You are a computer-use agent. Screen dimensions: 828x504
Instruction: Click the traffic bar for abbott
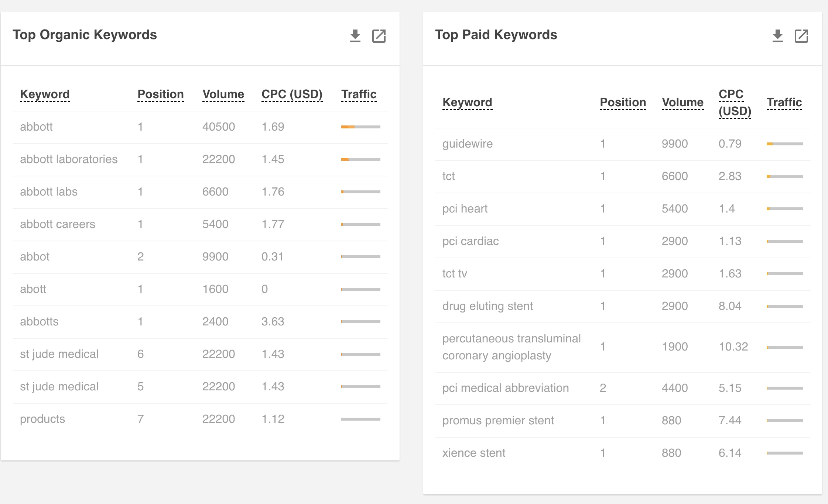click(361, 127)
